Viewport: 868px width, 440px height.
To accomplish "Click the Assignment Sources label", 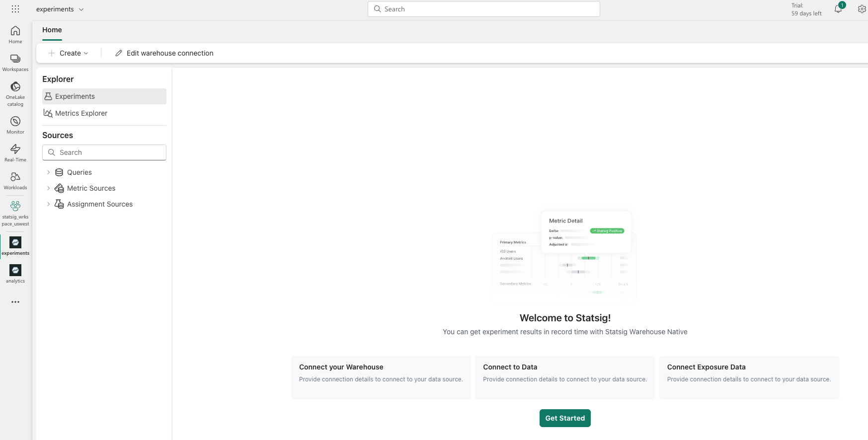I will click(x=100, y=204).
